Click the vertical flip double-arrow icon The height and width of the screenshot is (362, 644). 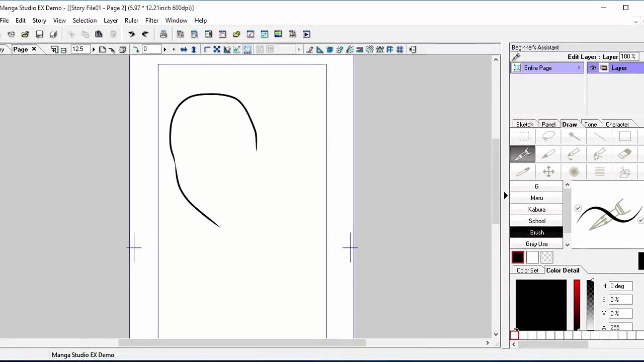coord(194,49)
